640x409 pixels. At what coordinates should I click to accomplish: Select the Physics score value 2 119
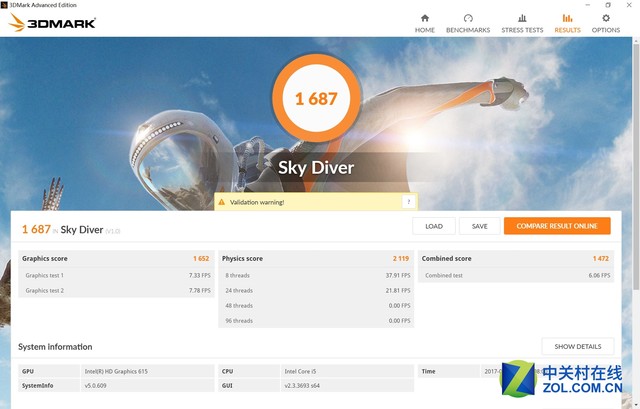pos(401,258)
